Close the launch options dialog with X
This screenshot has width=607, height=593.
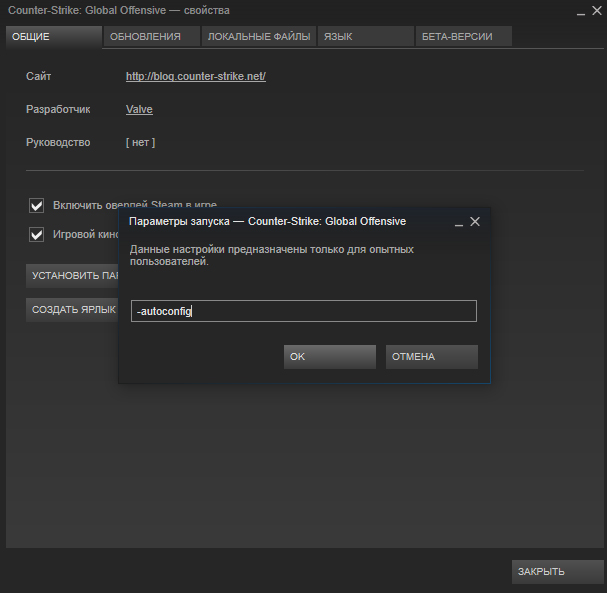[x=475, y=222]
